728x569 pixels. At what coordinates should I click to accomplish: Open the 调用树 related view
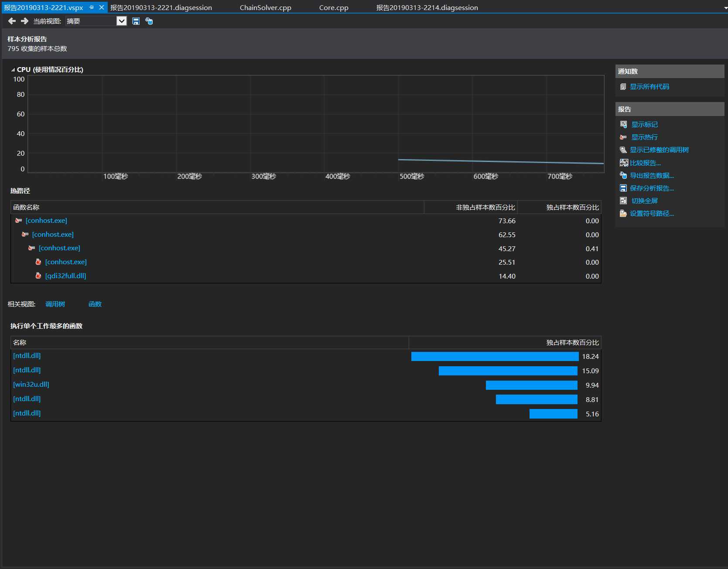(x=55, y=304)
